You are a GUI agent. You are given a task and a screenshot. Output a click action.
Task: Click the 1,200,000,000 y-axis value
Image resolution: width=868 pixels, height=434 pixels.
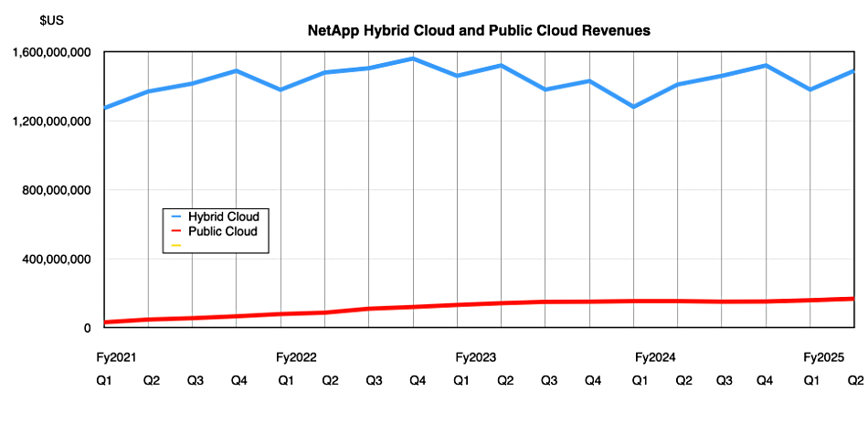tap(53, 122)
